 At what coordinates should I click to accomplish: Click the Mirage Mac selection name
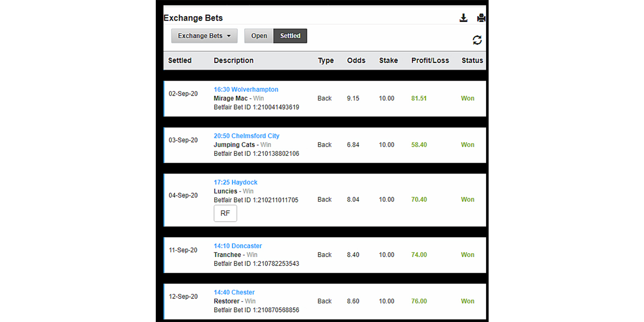[231, 98]
